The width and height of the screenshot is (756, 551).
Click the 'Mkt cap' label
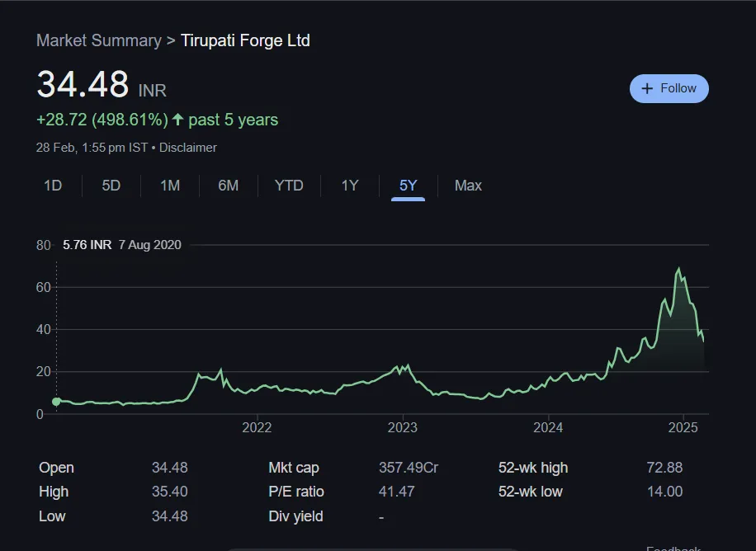[294, 468]
